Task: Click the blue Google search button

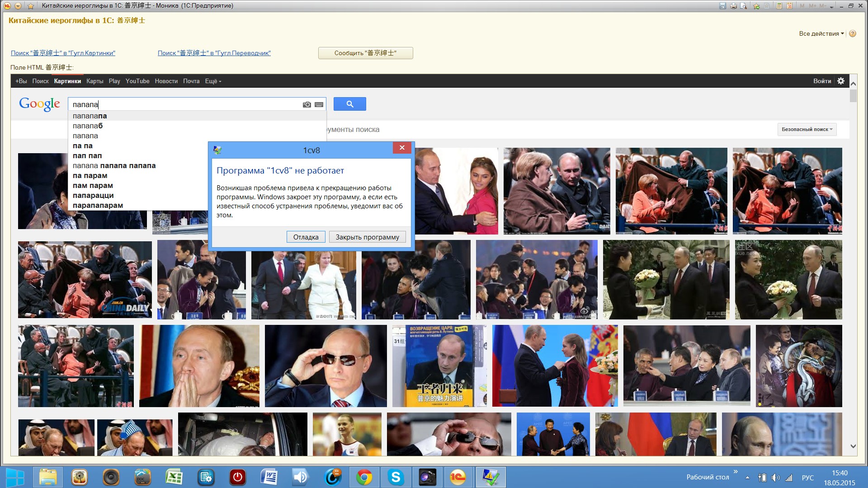Action: (x=350, y=104)
